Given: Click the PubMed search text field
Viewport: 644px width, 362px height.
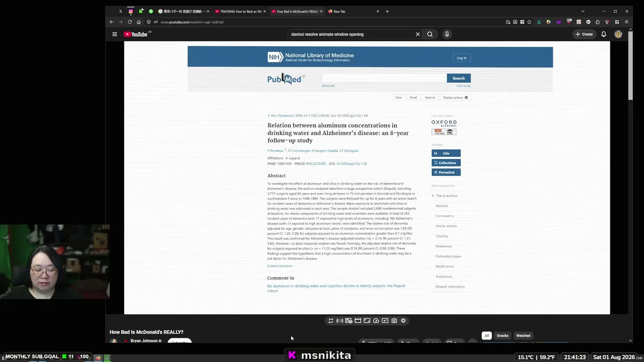Looking at the screenshot, I should [x=384, y=78].
